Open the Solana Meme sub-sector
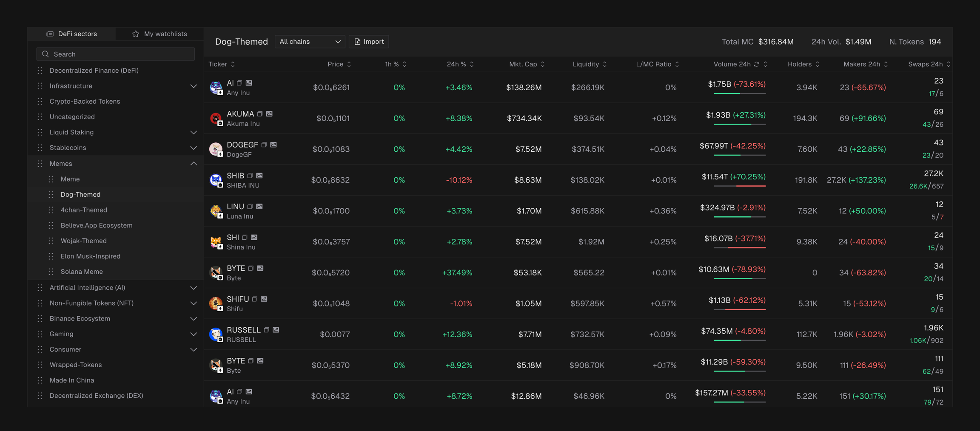The width and height of the screenshot is (980, 431). point(82,272)
